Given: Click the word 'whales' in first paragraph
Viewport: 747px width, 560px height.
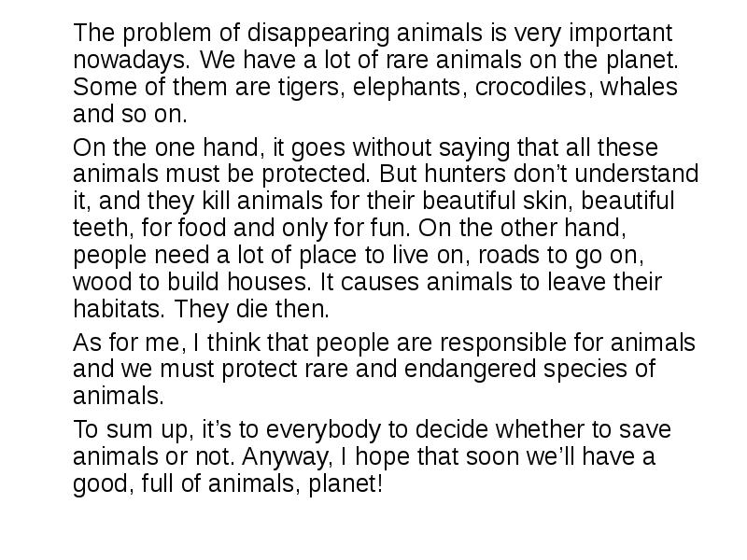Looking at the screenshot, I should [639, 87].
